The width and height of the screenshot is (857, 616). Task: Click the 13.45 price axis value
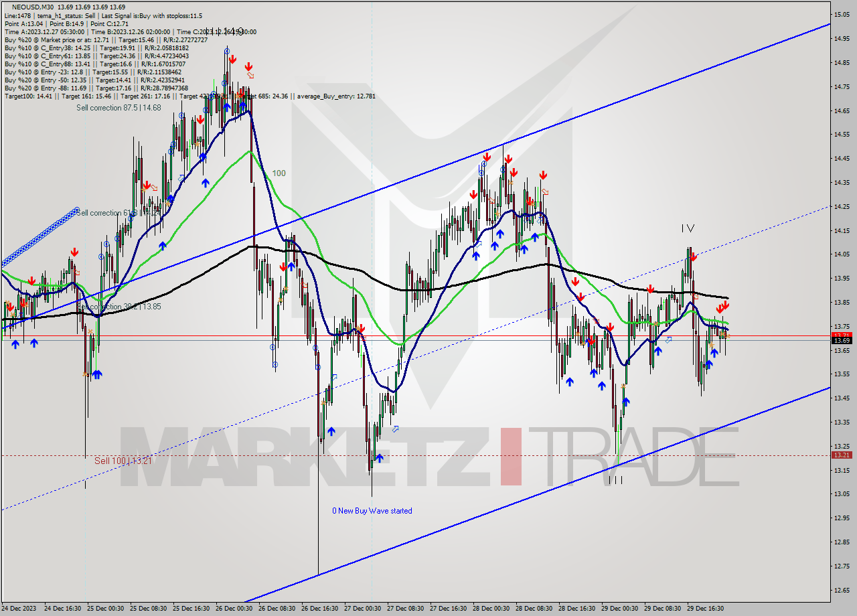pyautogui.click(x=842, y=398)
